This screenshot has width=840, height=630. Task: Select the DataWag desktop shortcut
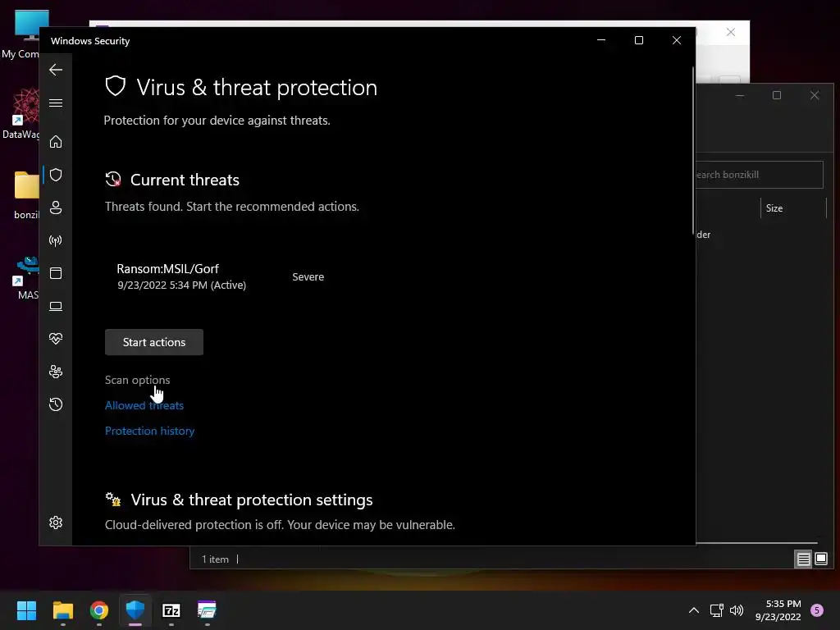(21, 113)
